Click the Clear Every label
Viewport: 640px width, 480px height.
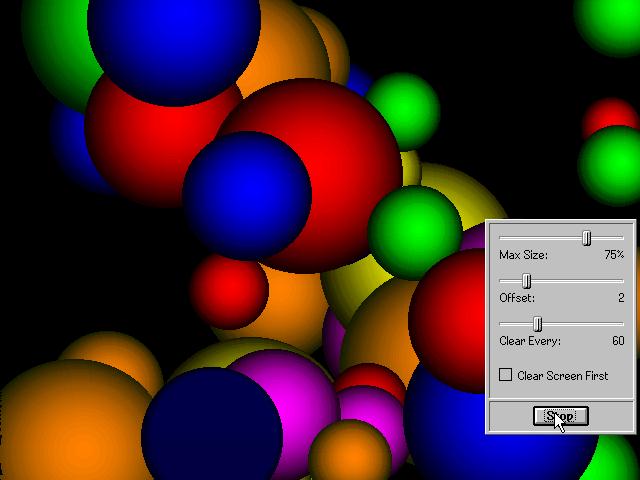tap(530, 341)
